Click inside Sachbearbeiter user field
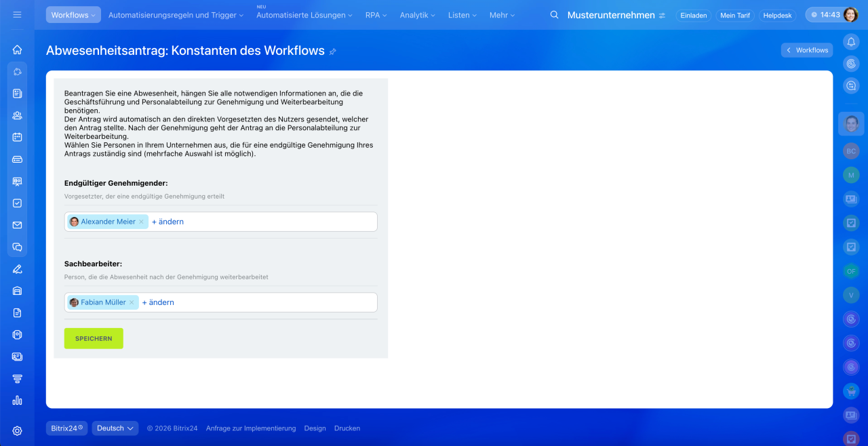Screen dimensions: 868x446 coord(221,302)
